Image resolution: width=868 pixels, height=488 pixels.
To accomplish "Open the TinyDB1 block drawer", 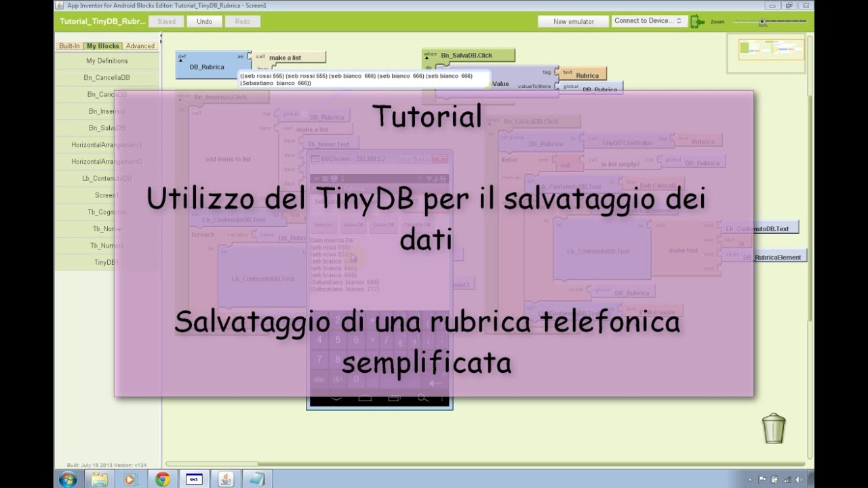I will click(x=106, y=262).
